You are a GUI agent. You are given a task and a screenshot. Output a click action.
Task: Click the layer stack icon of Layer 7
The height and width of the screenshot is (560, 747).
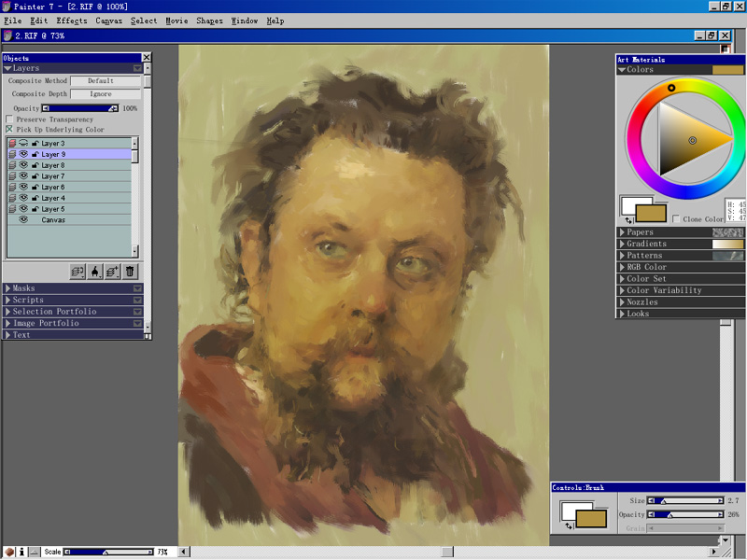click(12, 175)
